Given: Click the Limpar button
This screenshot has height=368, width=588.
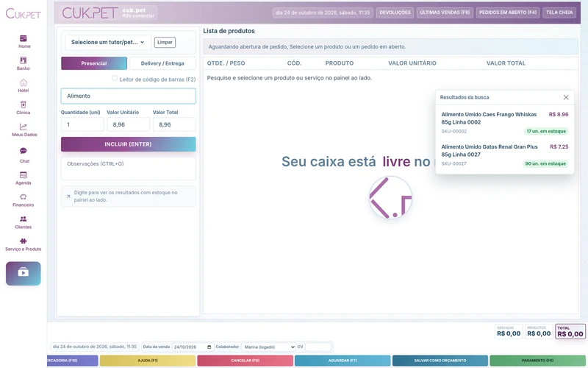Looking at the screenshot, I should pyautogui.click(x=165, y=43).
